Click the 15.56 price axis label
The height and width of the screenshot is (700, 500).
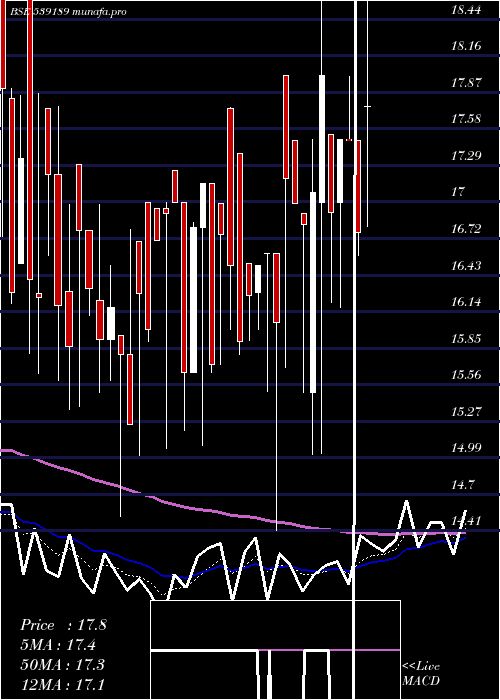466,375
